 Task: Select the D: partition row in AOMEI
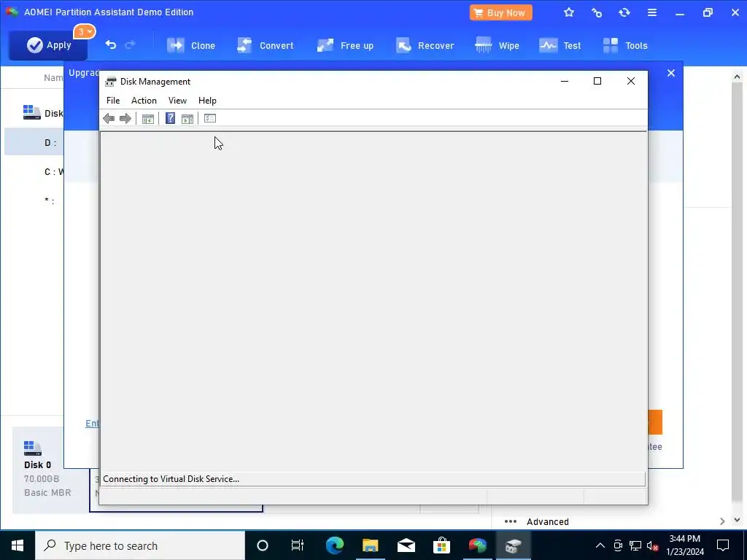[x=34, y=143]
